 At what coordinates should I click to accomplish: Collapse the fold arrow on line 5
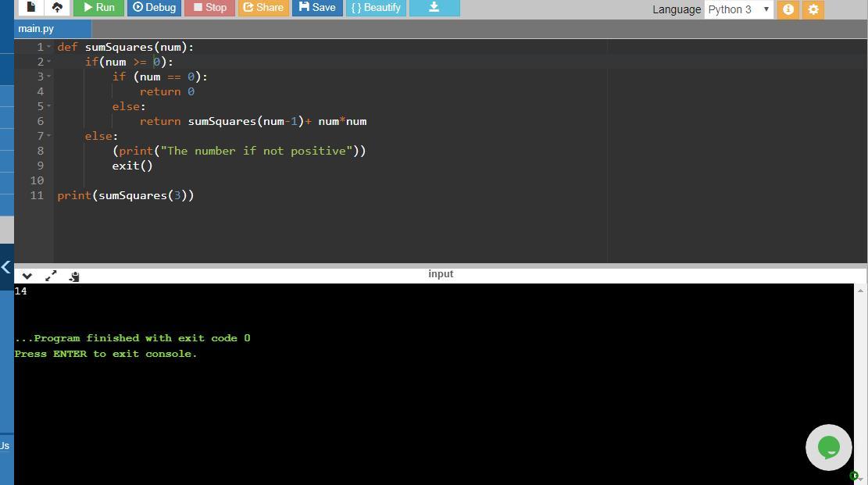(48, 106)
